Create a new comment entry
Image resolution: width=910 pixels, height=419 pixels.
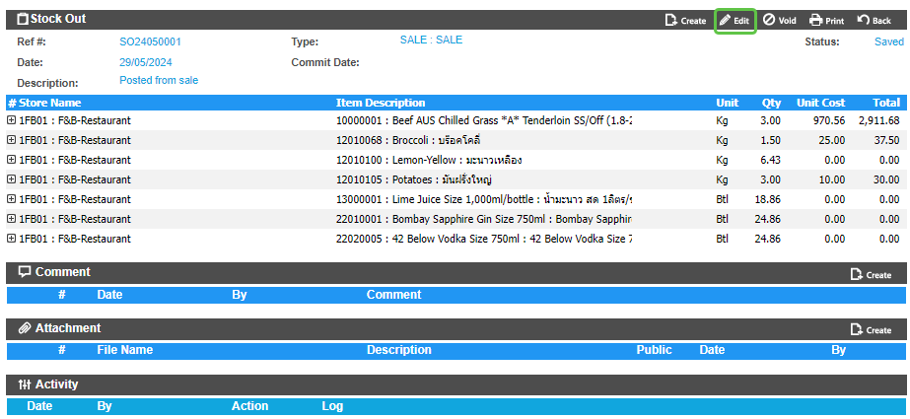(870, 274)
